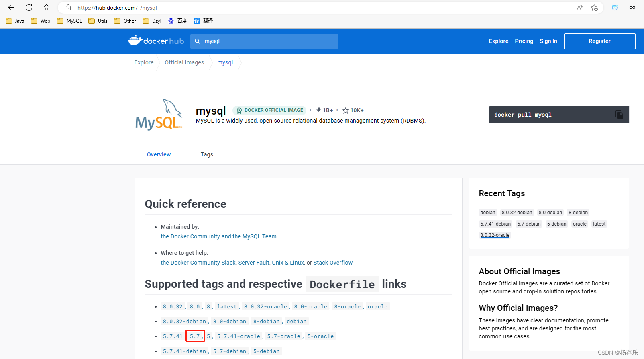
Task: Click the oracle recent tag
Action: coord(579,224)
